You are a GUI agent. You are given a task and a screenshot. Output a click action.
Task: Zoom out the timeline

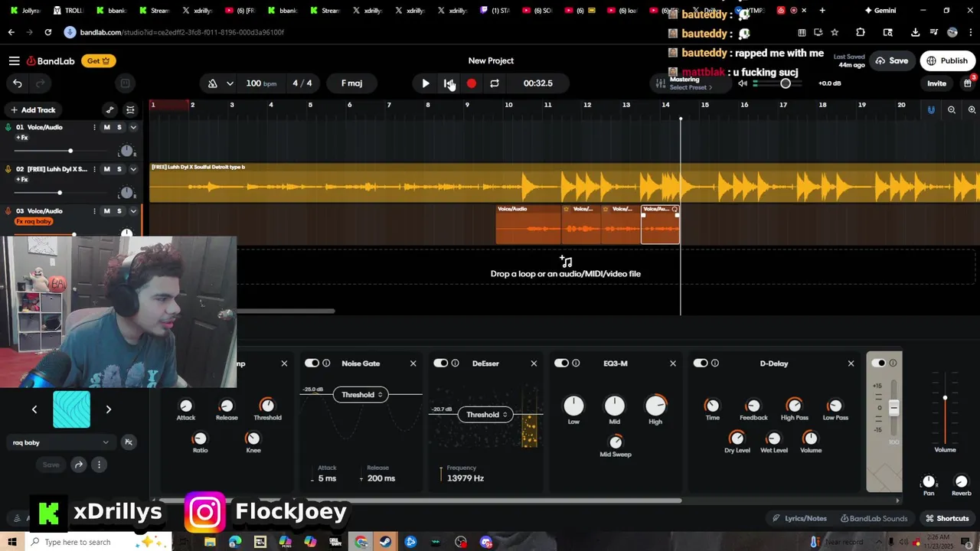[952, 110]
